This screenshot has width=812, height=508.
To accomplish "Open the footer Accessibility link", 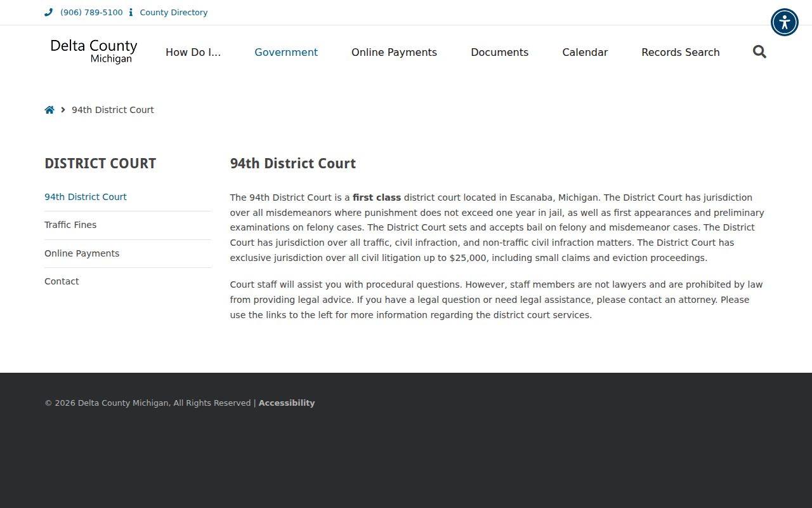I will pos(287,403).
